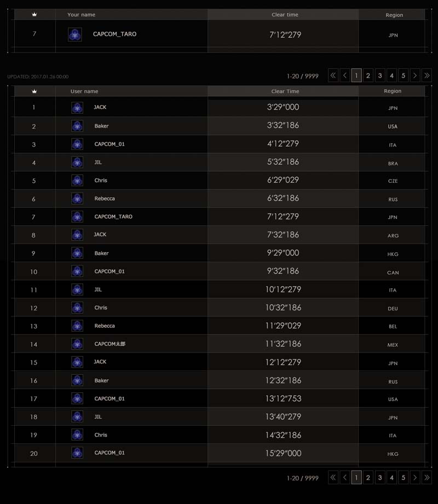Select page 2 in the bottom pagination
The image size is (438, 504).
[x=368, y=477]
